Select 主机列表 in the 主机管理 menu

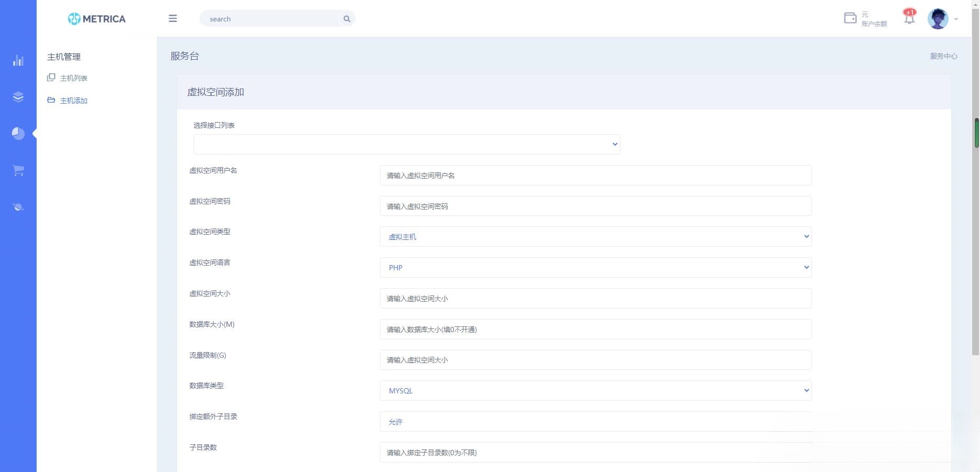pos(73,78)
